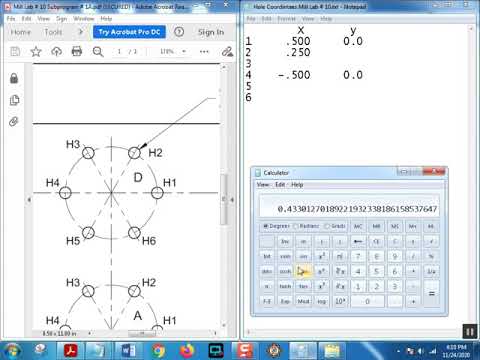The width and height of the screenshot is (480, 360).
Task: Click the .250 value on Notepad line 2
Action: pyautogui.click(x=298, y=52)
